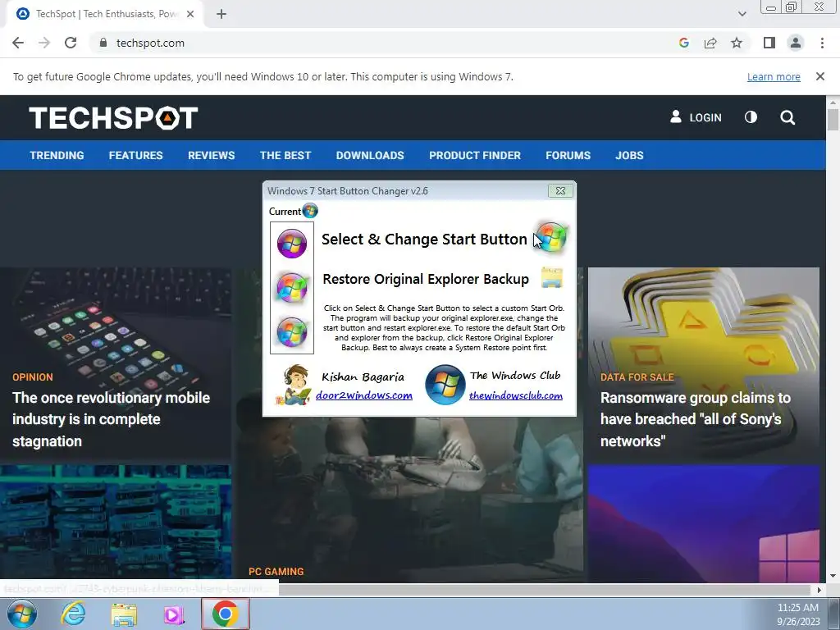Click the site lock icon
The width and height of the screenshot is (840, 630).
coord(103,43)
